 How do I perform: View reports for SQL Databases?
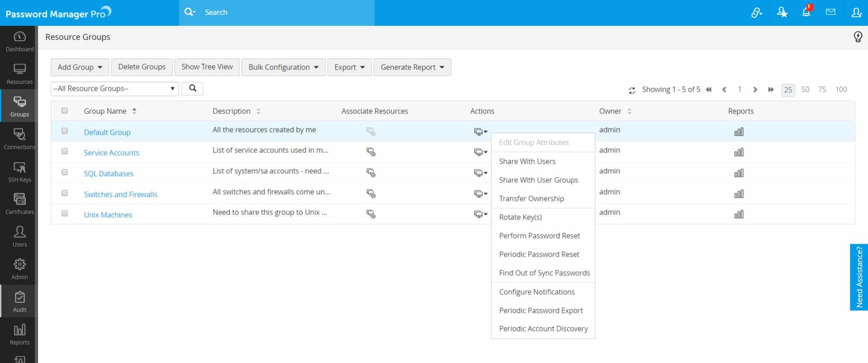tap(739, 173)
